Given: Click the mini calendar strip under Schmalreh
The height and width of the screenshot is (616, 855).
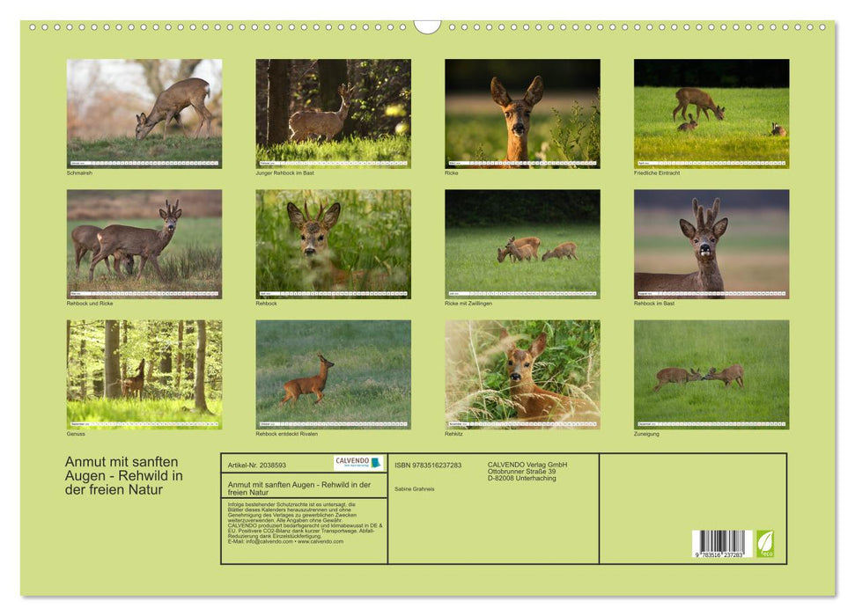Looking at the screenshot, I should point(143,162).
